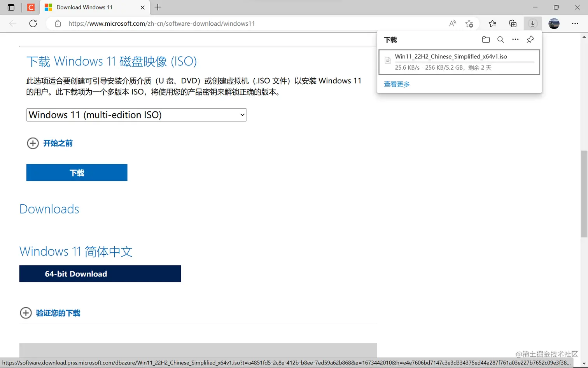Click the address bar URL
Viewport: 588px width, 368px height.
pyautogui.click(x=161, y=23)
